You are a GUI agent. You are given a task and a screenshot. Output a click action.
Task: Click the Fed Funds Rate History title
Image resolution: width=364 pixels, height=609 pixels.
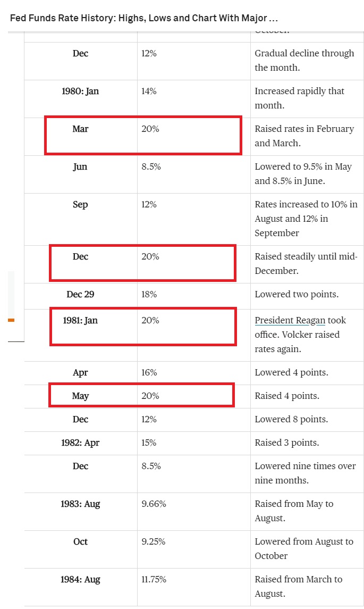[144, 18]
